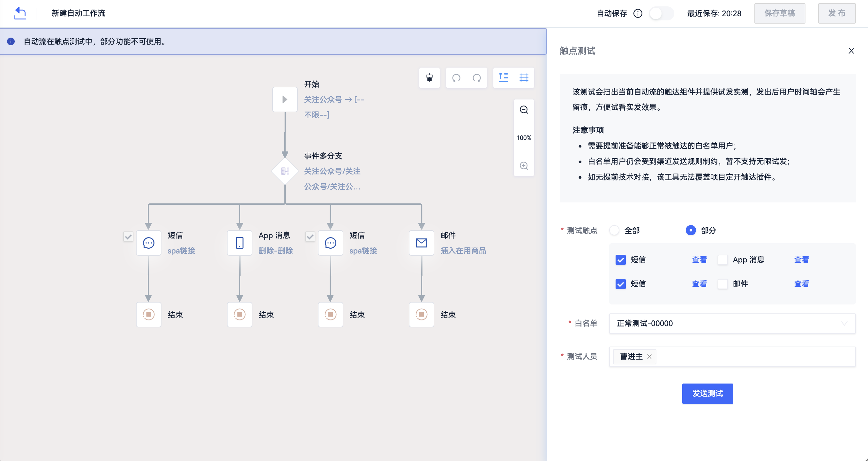Click 查看 link next to App 消息
Viewport: 868px width, 461px height.
802,260
